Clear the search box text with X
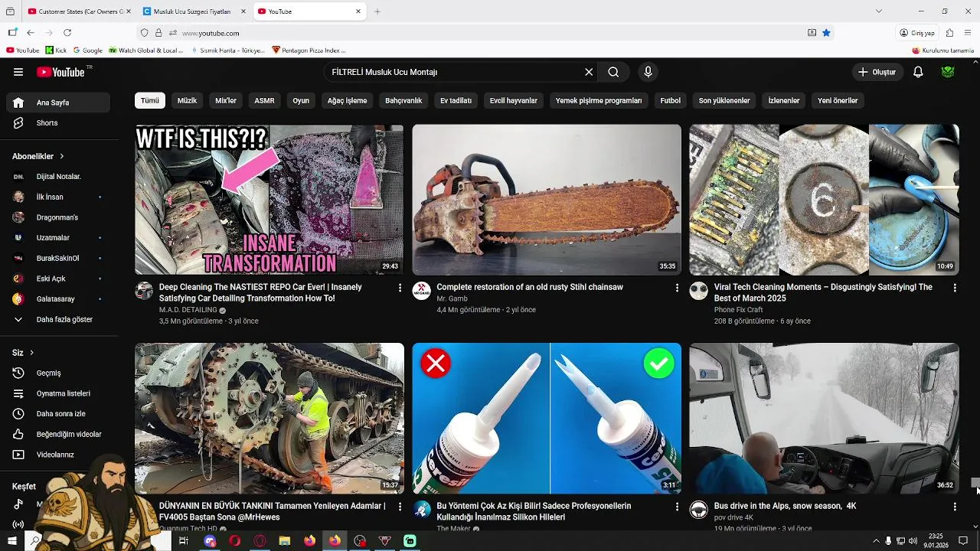This screenshot has height=551, width=980. [589, 72]
